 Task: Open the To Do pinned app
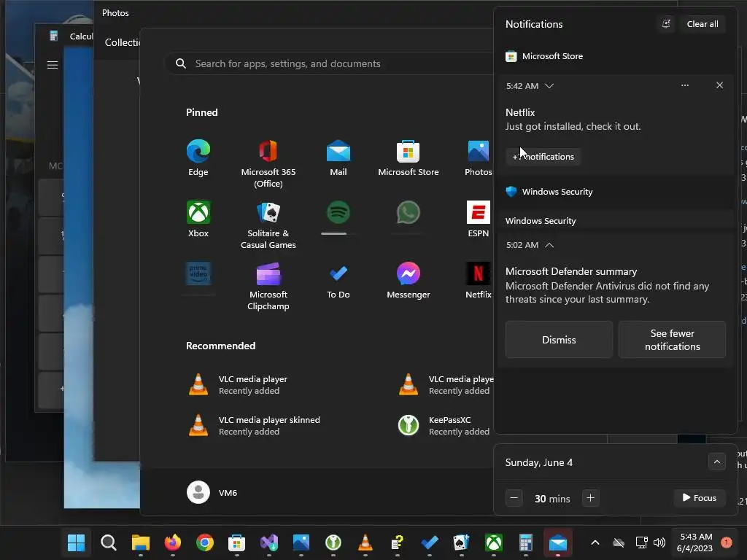point(338,281)
